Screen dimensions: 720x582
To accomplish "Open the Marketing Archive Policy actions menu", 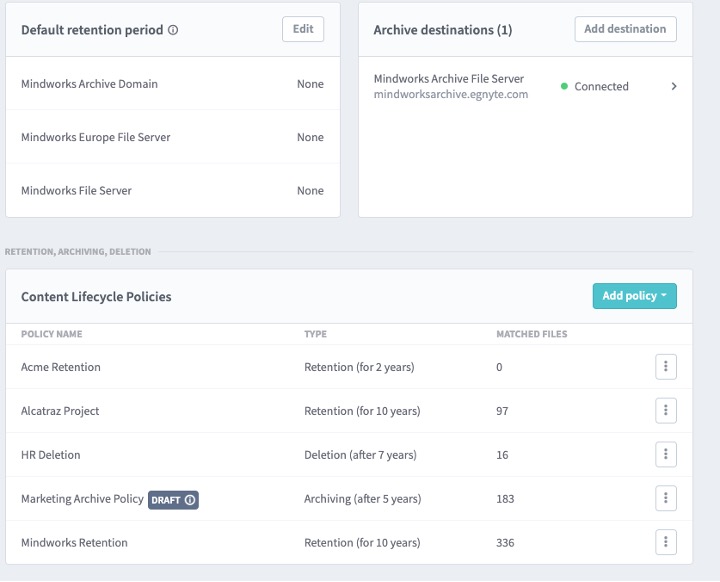I will coord(666,498).
